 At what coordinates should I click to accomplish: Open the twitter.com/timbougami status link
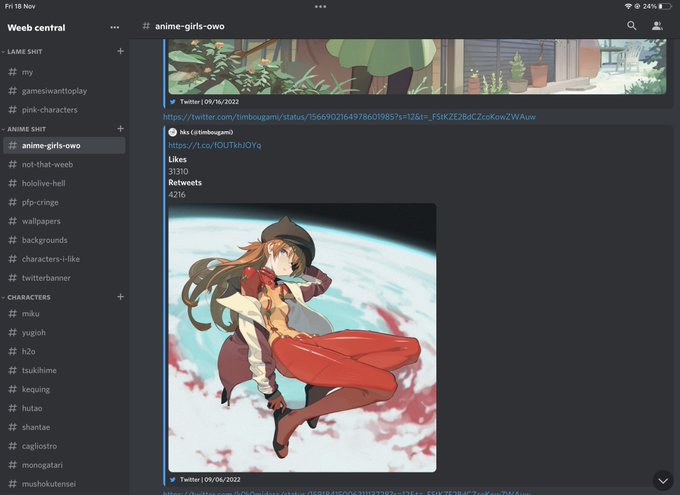(x=350, y=117)
